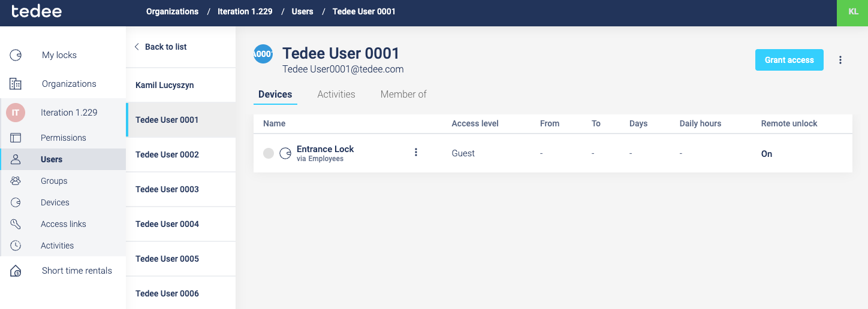Click the Daily hours column header
The height and width of the screenshot is (309, 868).
pyautogui.click(x=700, y=123)
